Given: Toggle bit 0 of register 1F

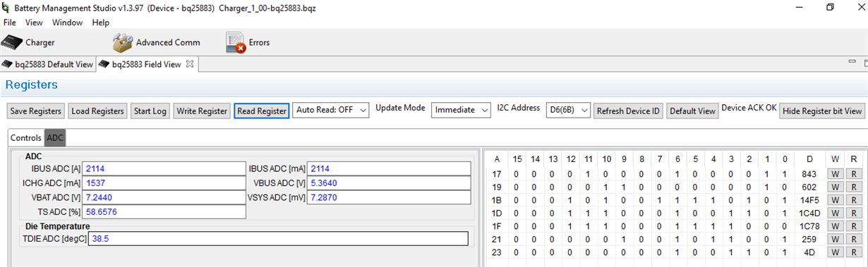Looking at the screenshot, I should coord(785,226).
